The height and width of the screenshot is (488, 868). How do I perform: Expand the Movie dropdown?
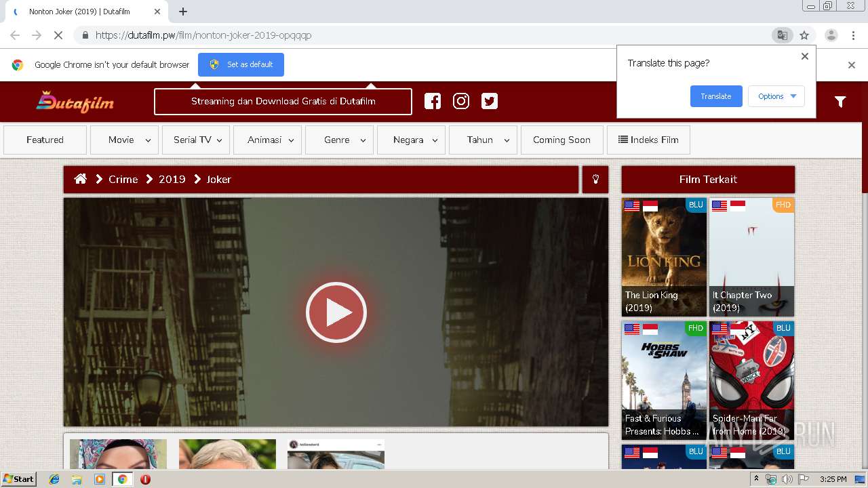click(124, 140)
